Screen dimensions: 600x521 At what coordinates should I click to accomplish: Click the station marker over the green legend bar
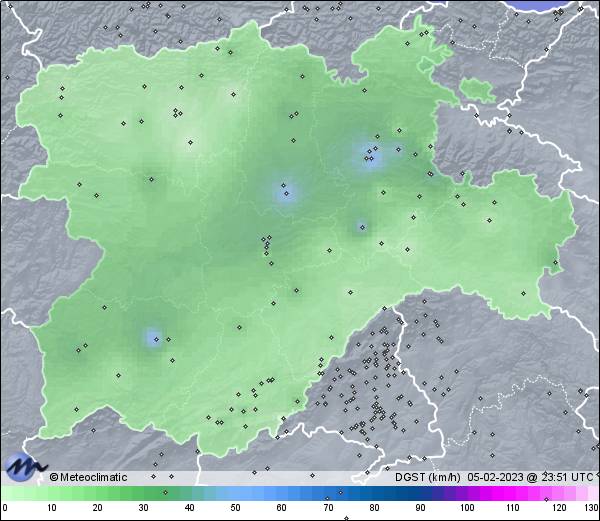pos(165,492)
